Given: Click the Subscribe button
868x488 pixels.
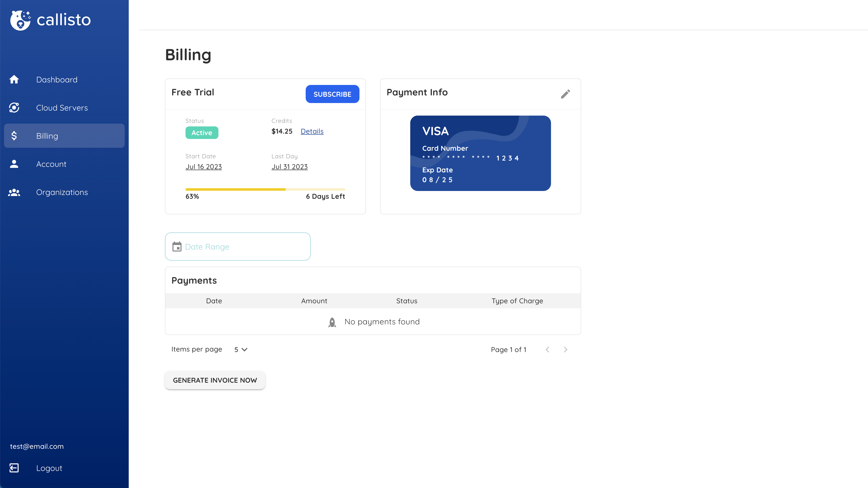Looking at the screenshot, I should tap(332, 94).
